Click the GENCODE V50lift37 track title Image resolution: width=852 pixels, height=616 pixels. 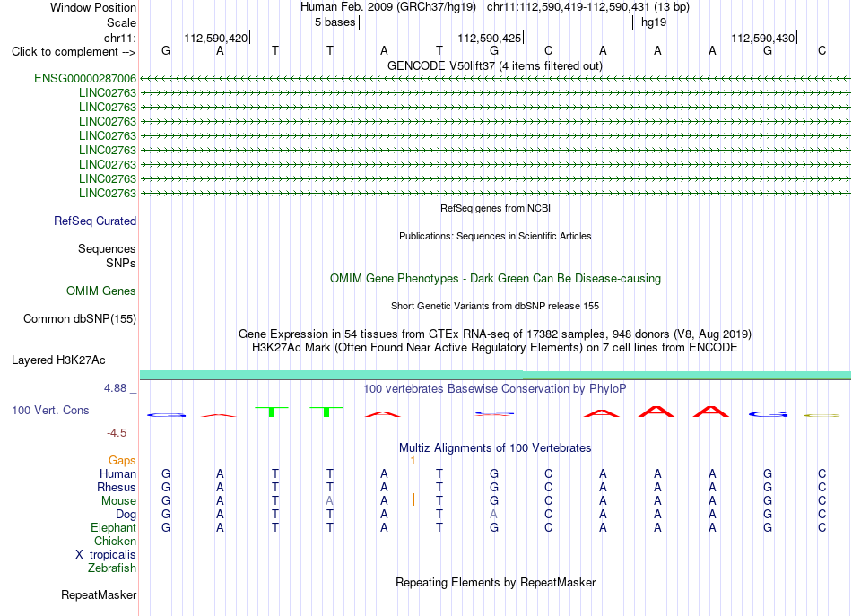pos(495,65)
